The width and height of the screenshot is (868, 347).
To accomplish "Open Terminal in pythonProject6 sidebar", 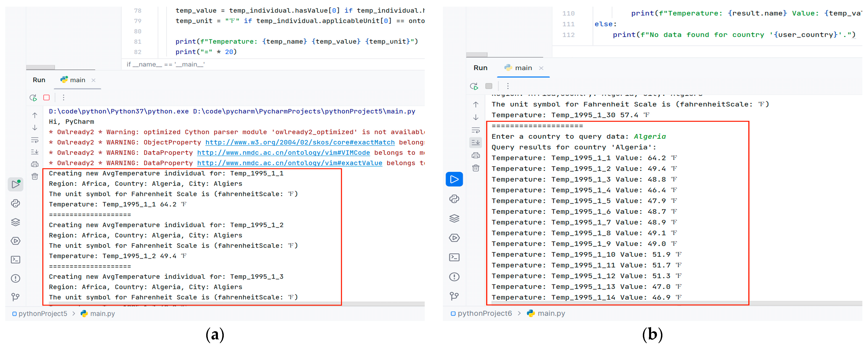I will 454,257.
